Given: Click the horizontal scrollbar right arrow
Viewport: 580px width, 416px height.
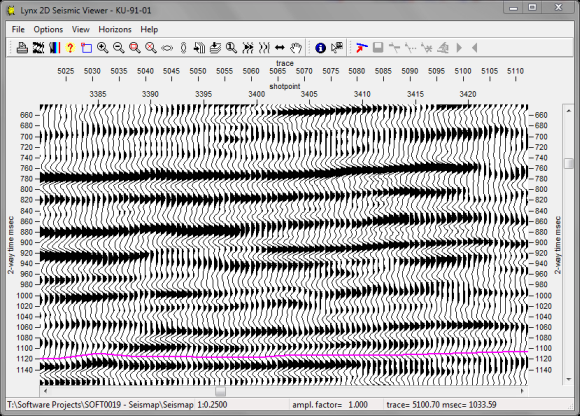Looking at the screenshot, I should click(x=522, y=391).
